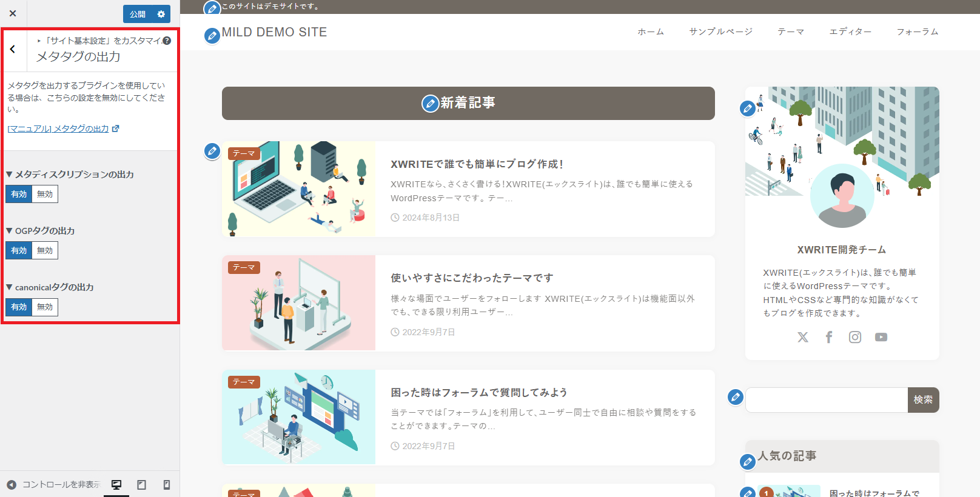This screenshot has height=497, width=980.
Task: Click the profile avatar image
Action: click(842, 196)
